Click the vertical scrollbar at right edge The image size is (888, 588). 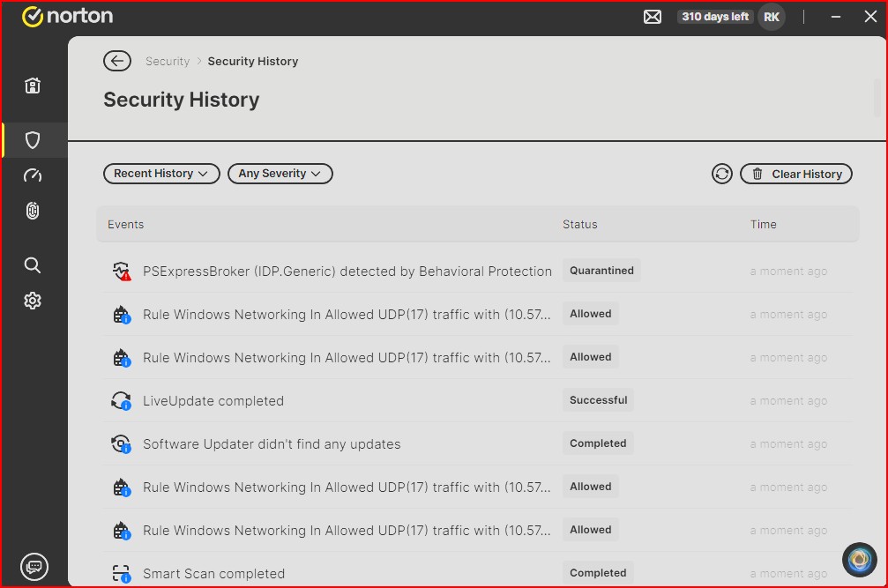coord(877,98)
